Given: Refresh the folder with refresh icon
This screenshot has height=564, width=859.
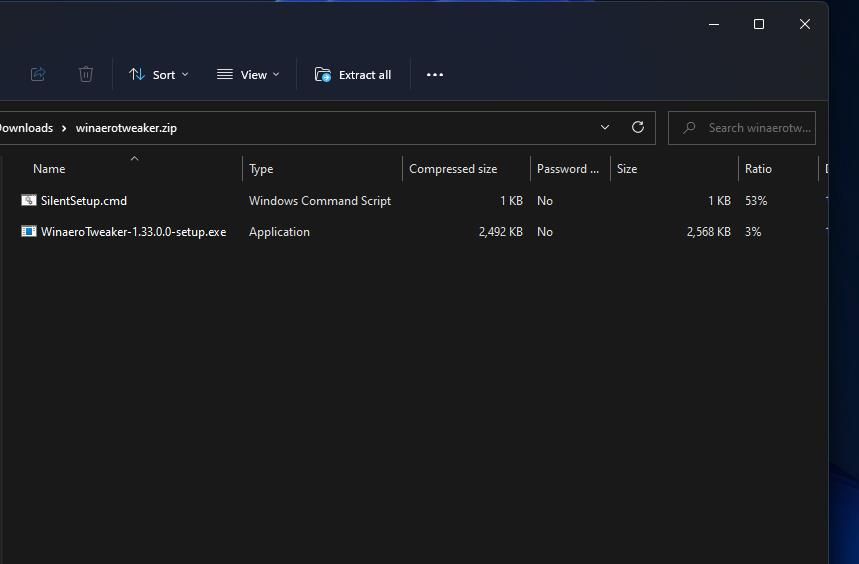Looking at the screenshot, I should pyautogui.click(x=638, y=128).
